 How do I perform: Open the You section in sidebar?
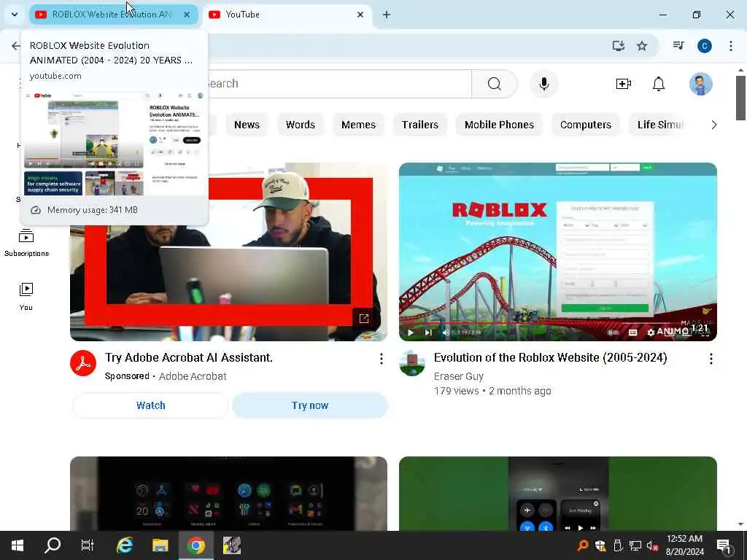(x=26, y=297)
